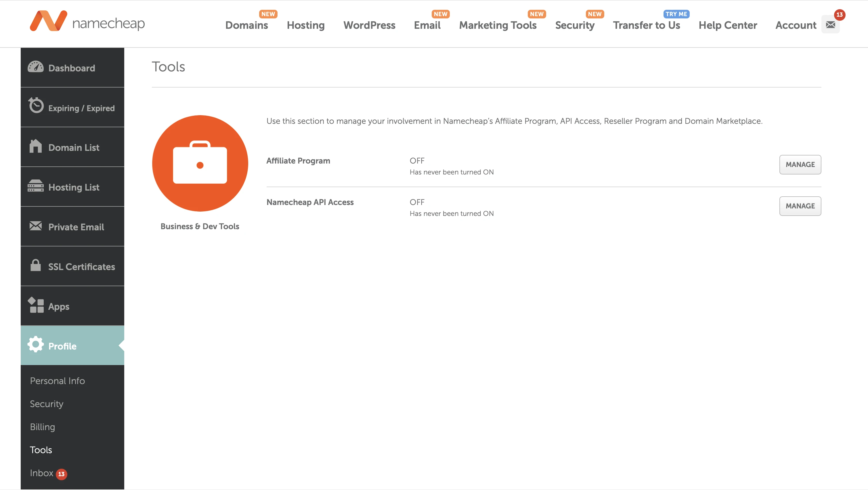Open the Account menu
Viewport: 868px width, 490px height.
[x=796, y=25]
